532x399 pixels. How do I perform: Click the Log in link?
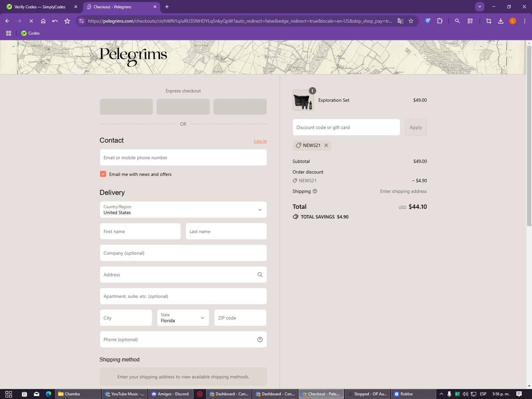coord(260,141)
